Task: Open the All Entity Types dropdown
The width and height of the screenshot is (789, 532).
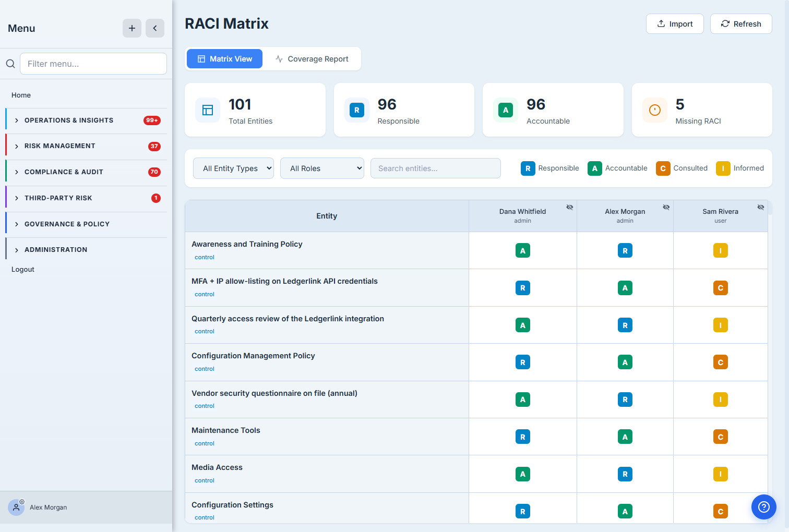Action: pyautogui.click(x=233, y=168)
